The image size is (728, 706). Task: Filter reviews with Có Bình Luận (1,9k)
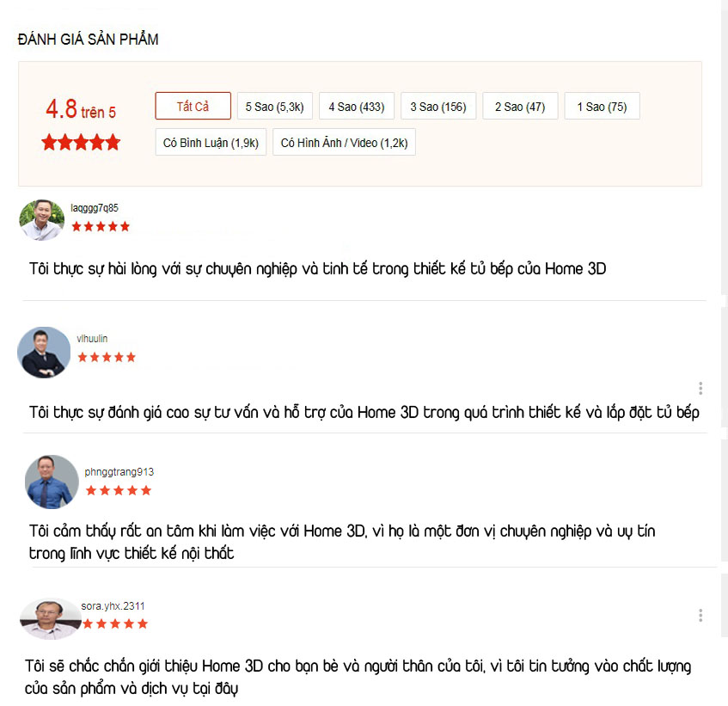coord(211,142)
